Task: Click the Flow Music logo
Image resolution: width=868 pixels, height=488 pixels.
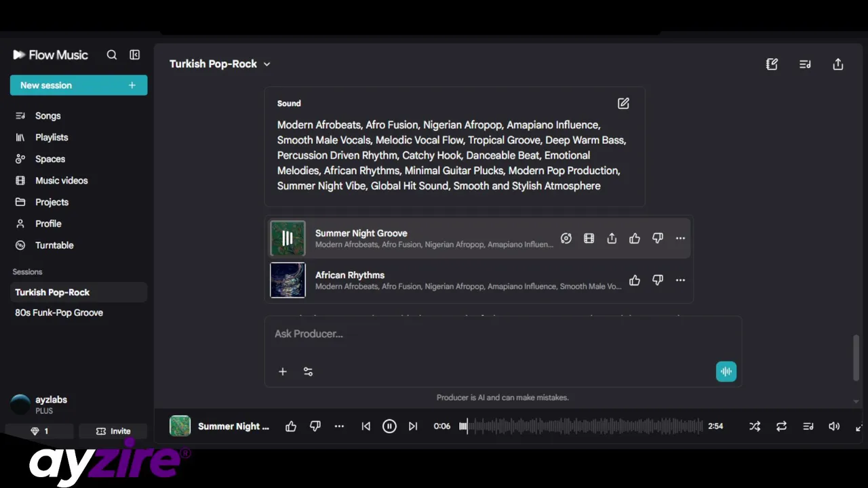Action: coord(51,55)
